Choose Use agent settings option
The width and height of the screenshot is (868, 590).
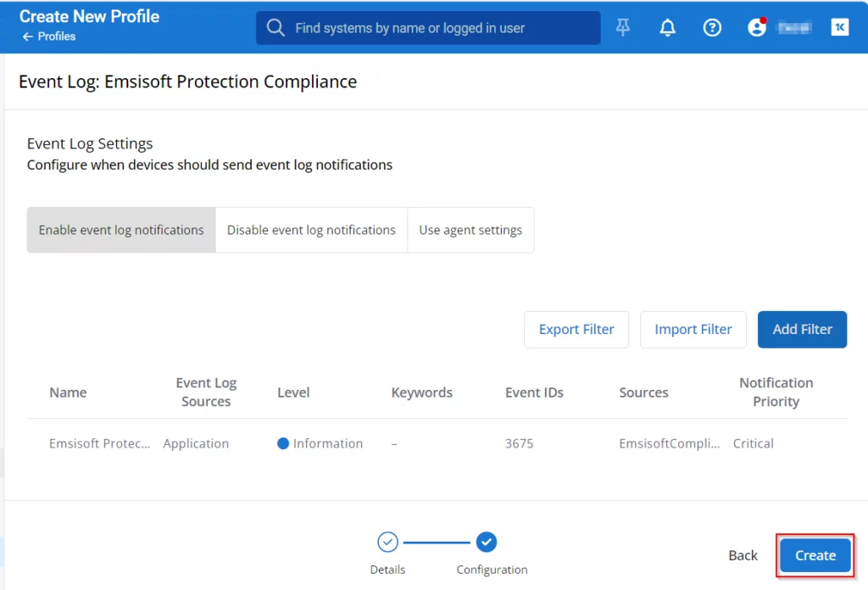[x=470, y=230]
